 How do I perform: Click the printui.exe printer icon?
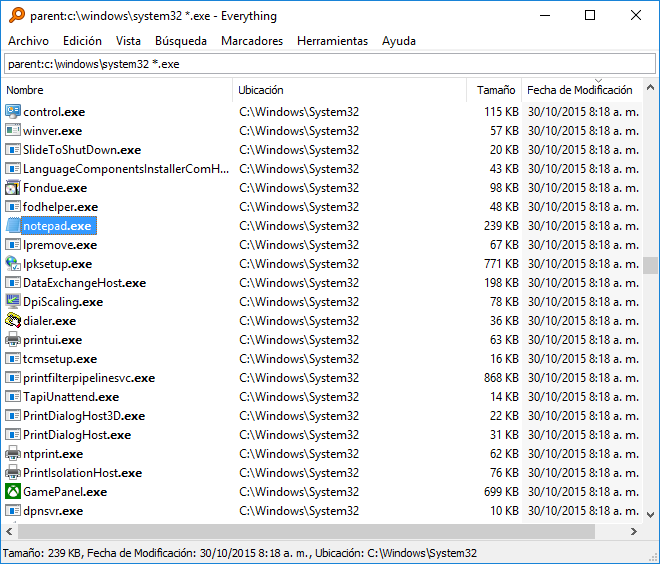pos(13,340)
